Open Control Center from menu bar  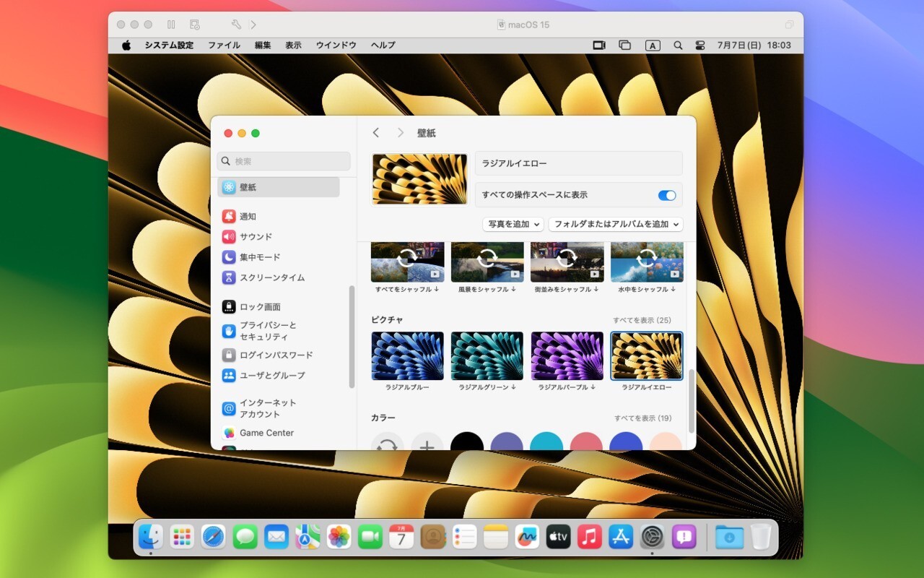tap(700, 45)
